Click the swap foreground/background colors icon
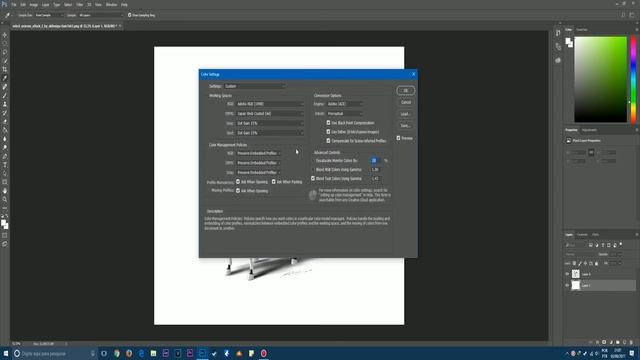The image size is (640, 360). coord(7,216)
